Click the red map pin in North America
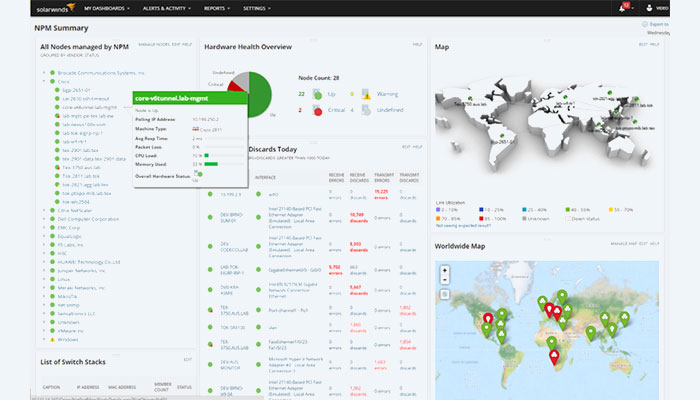Image resolution: width=700 pixels, height=400 pixels. (x=488, y=319)
